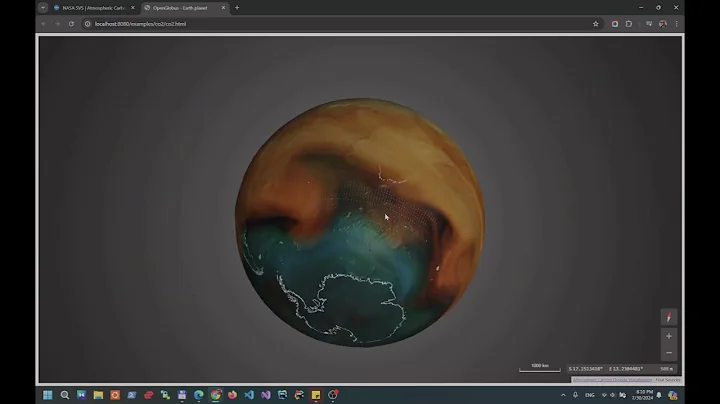Bookmark this page with the star
This screenshot has width=720, height=404.
coord(596,24)
